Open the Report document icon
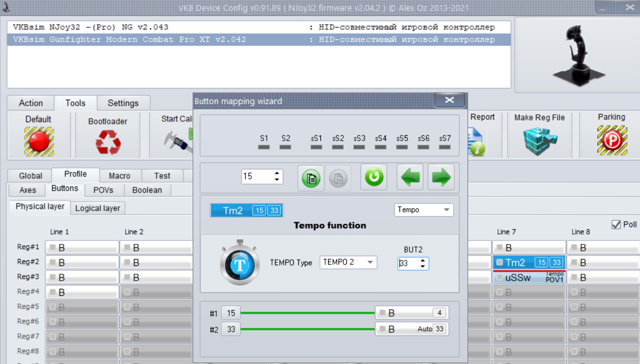Screen dimensions: 640x364 tap(477, 141)
